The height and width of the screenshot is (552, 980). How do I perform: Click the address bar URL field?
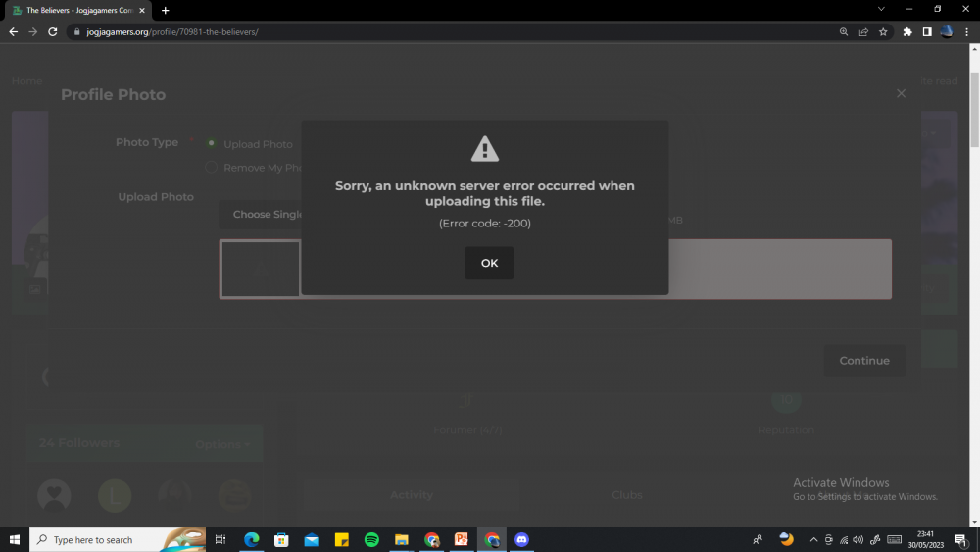coord(450,32)
